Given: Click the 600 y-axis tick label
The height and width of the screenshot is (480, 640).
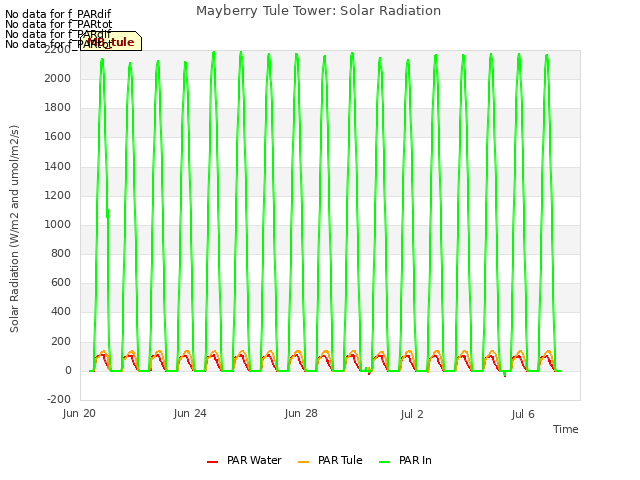Looking at the screenshot, I should [x=61, y=282].
